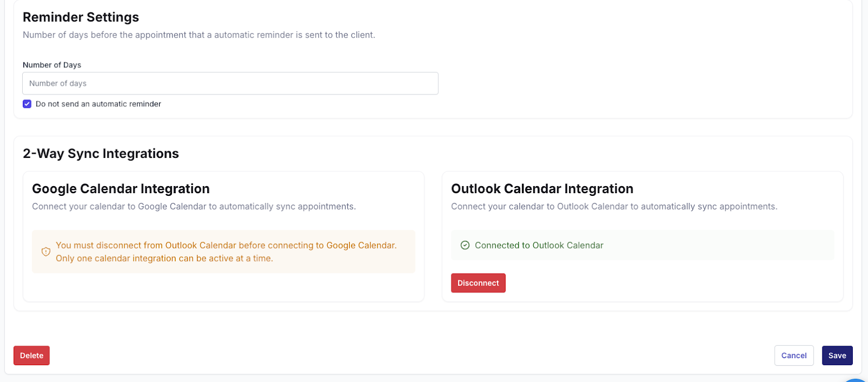
Task: Save the calendar settings
Action: click(837, 356)
